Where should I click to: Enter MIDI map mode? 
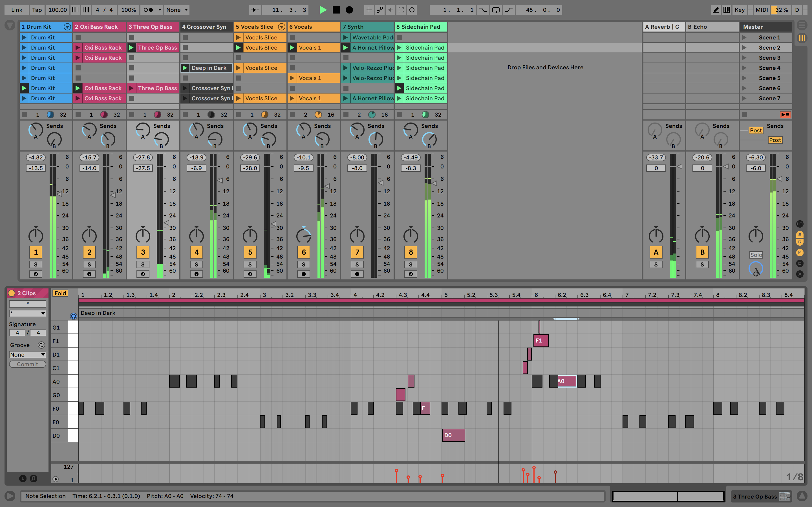point(761,10)
